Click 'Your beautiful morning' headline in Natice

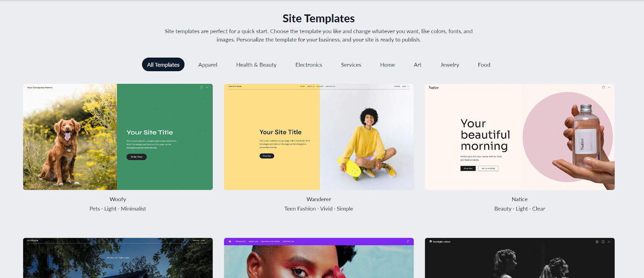(x=485, y=135)
